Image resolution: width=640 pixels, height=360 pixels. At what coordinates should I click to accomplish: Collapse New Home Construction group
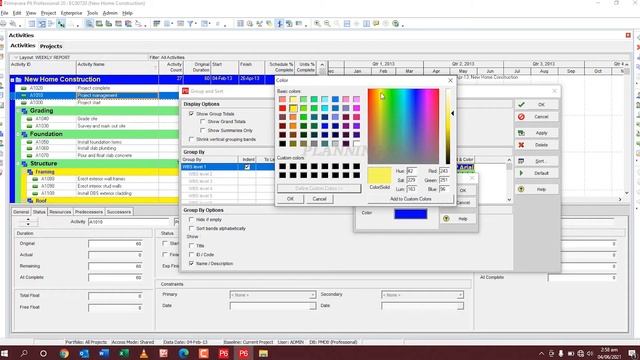pos(12,80)
